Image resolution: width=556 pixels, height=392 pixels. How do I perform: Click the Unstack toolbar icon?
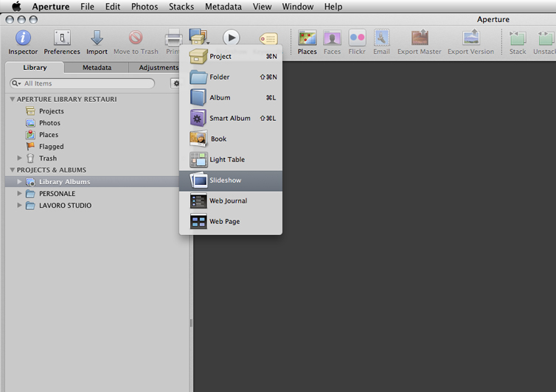pos(546,38)
